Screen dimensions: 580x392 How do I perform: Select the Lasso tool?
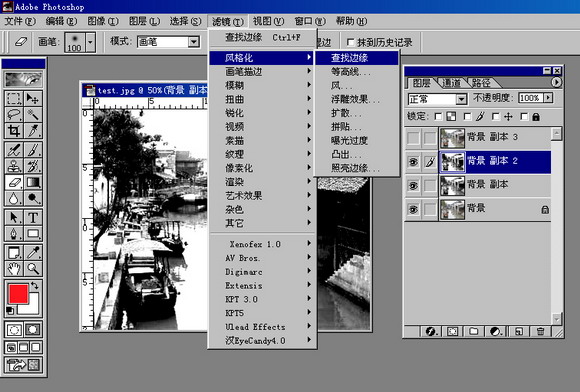(14, 115)
